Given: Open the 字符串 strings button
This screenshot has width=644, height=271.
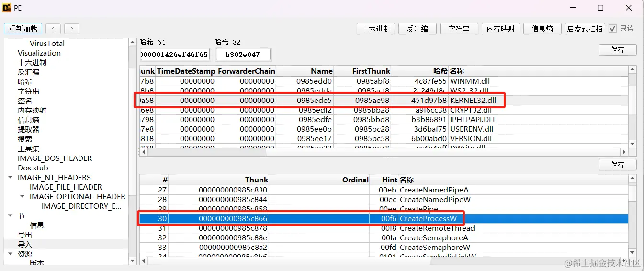Looking at the screenshot, I should [x=459, y=29].
